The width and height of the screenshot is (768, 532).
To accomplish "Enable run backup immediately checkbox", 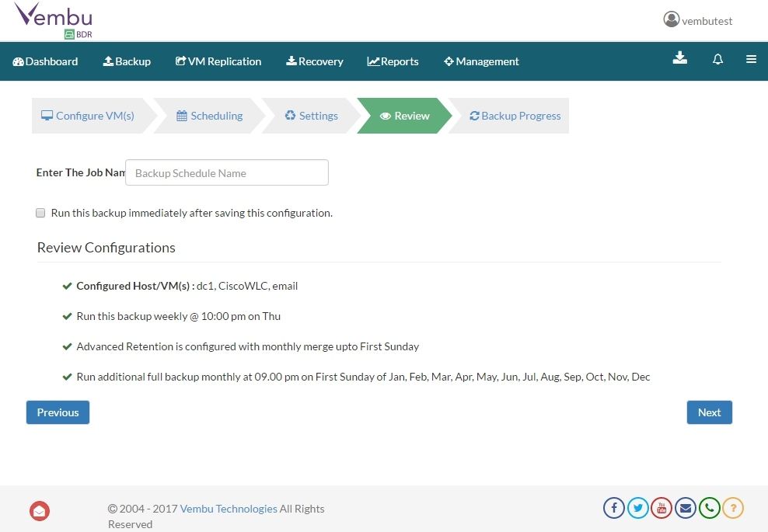I will coord(40,213).
